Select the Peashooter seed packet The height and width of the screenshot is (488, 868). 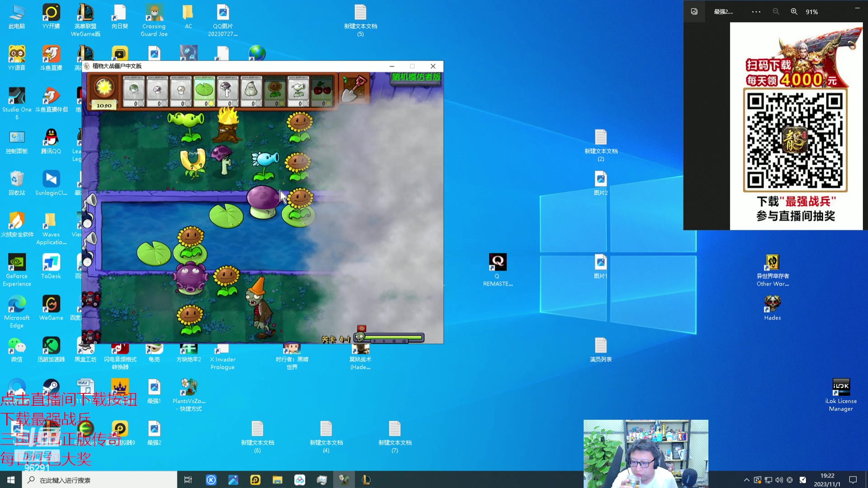298,91
